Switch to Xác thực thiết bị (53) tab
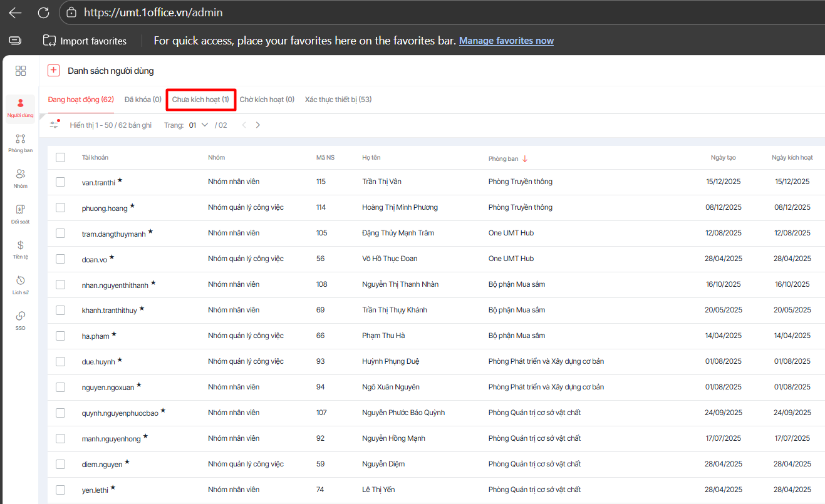 click(338, 100)
